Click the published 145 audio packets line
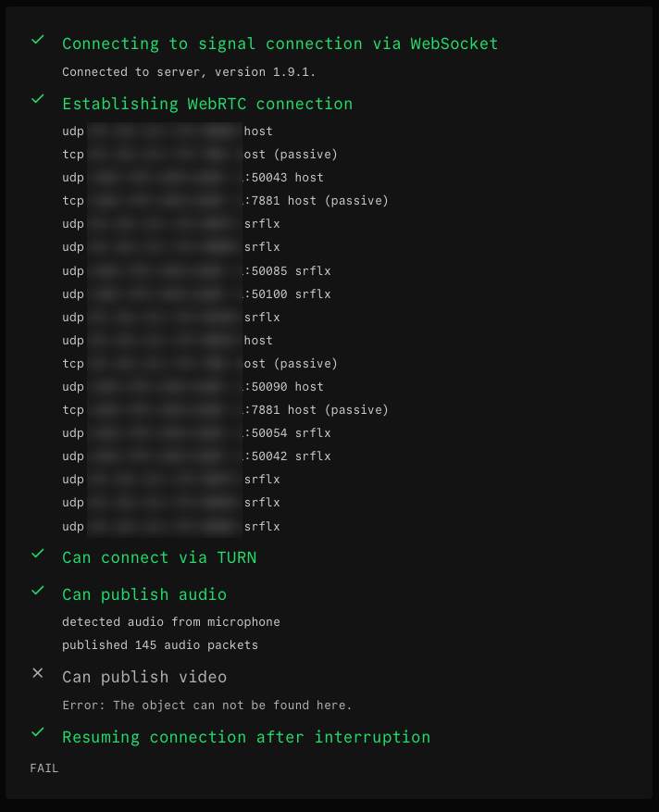 tap(159, 645)
